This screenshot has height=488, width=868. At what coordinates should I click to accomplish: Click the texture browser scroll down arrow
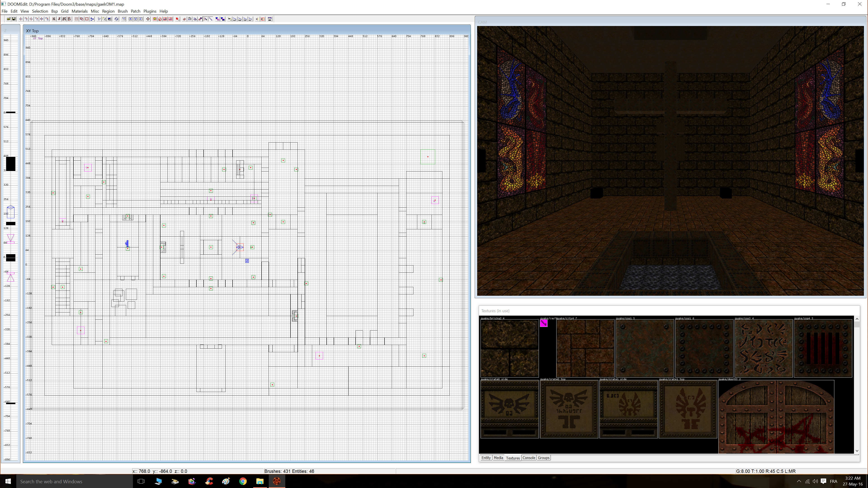pyautogui.click(x=857, y=451)
